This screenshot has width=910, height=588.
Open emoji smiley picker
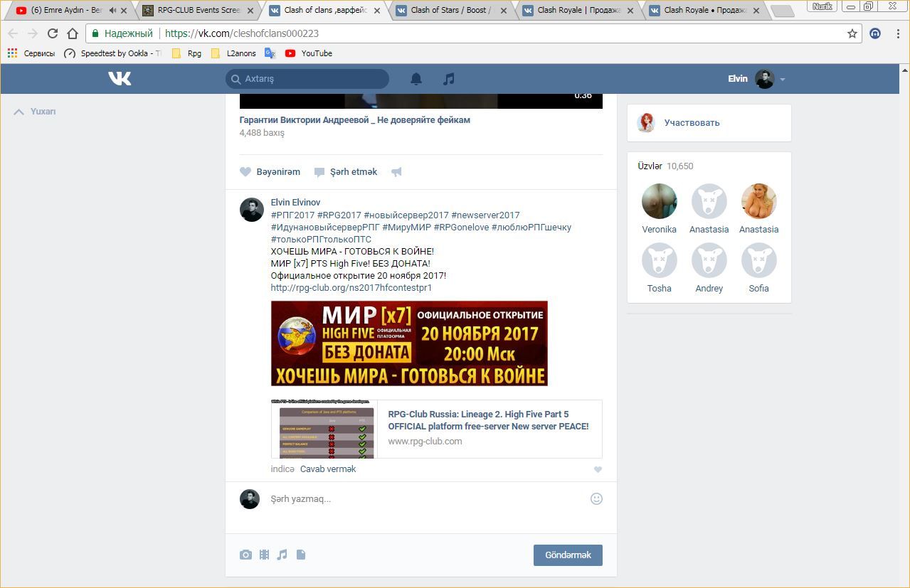tap(596, 499)
